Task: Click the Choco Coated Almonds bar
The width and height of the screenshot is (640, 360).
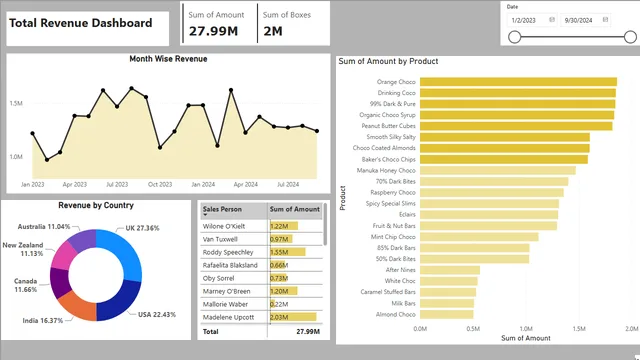Action: [505, 148]
